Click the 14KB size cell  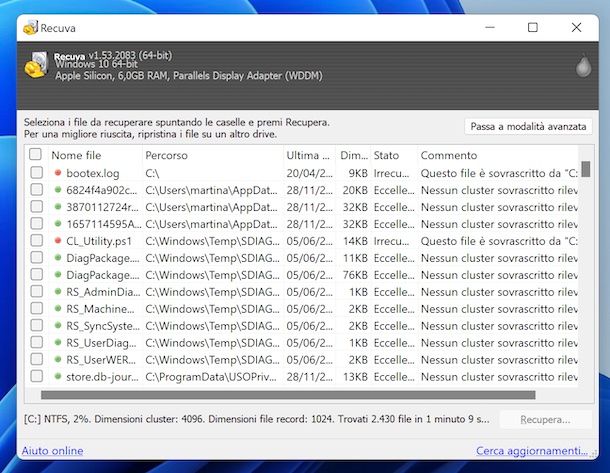click(355, 241)
